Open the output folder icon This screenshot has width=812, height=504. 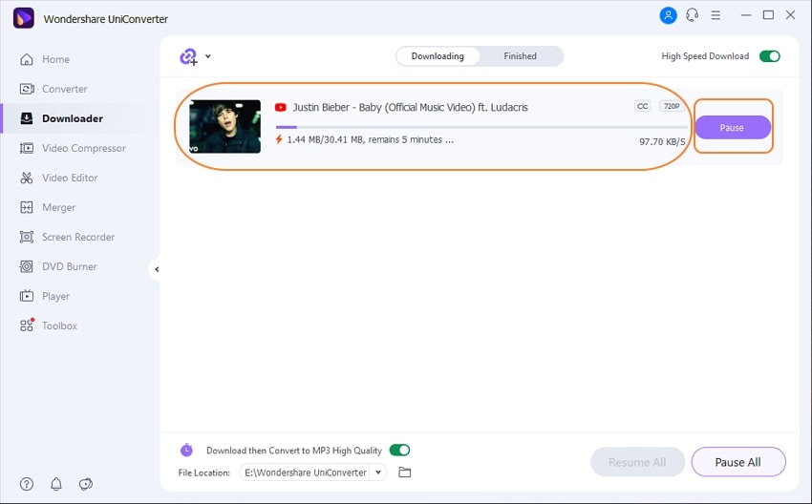click(405, 472)
